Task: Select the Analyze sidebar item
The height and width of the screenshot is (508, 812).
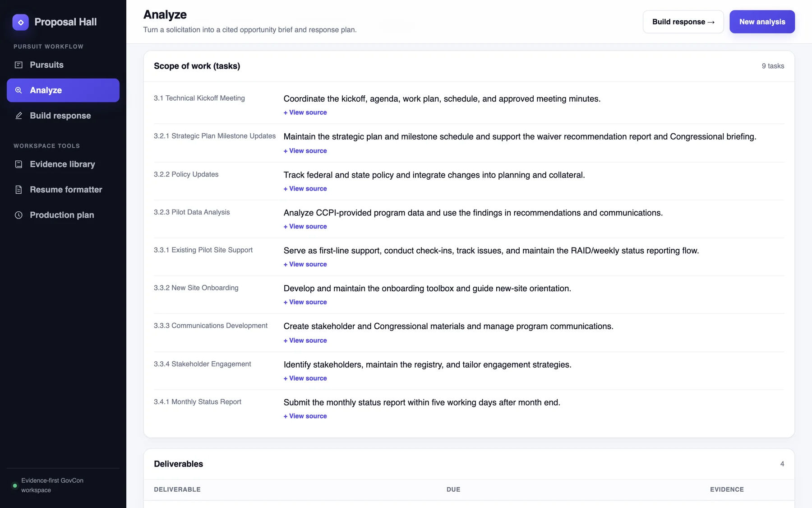Action: pos(63,90)
